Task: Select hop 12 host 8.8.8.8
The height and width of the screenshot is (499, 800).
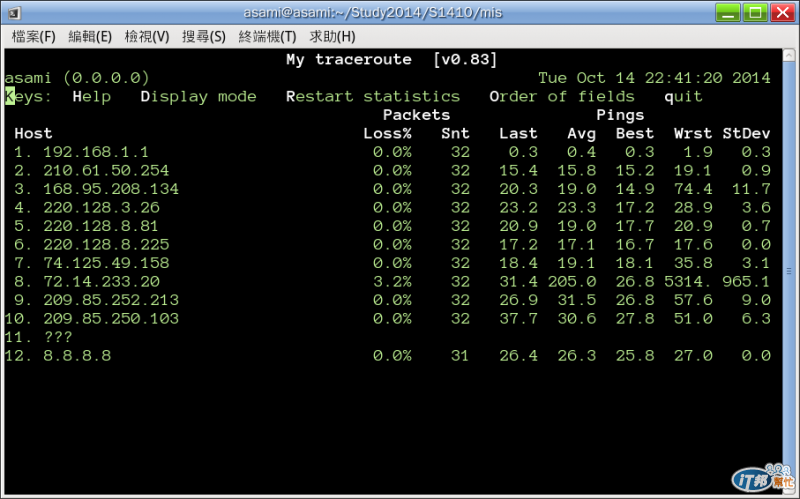Action: pos(77,356)
